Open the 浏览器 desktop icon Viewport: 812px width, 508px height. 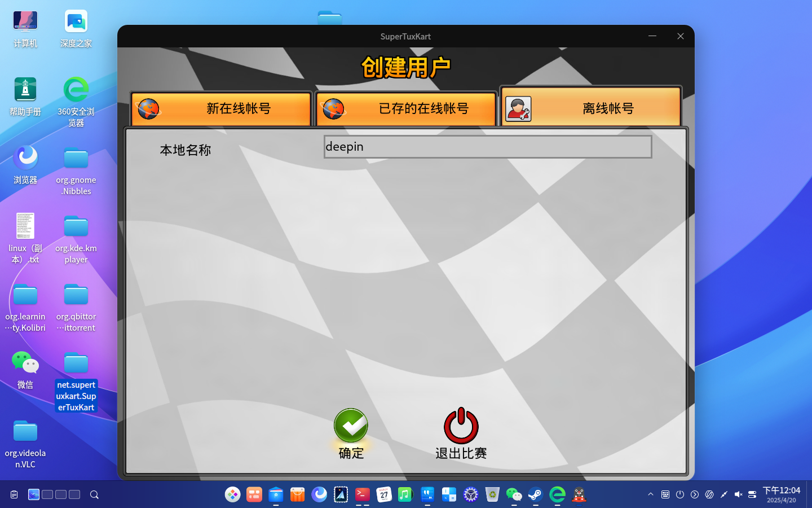25,166
